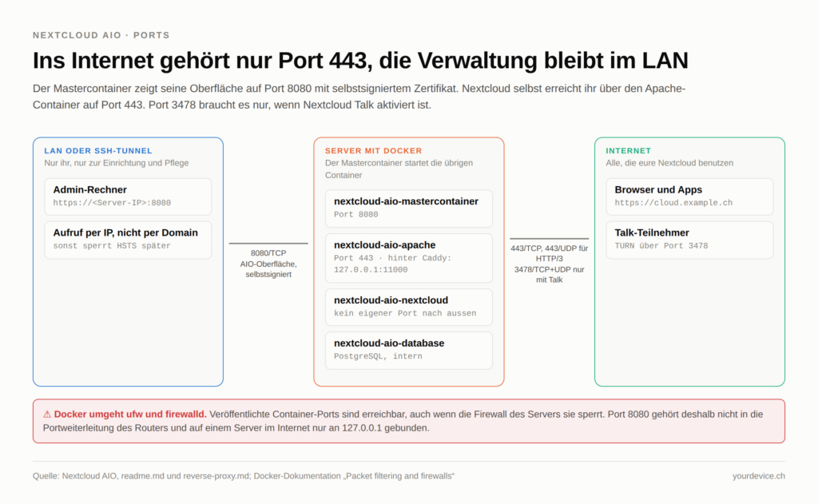The width and height of the screenshot is (818, 504).
Task: Select the 'nextcloud-aio-database' card title
Action: click(389, 343)
